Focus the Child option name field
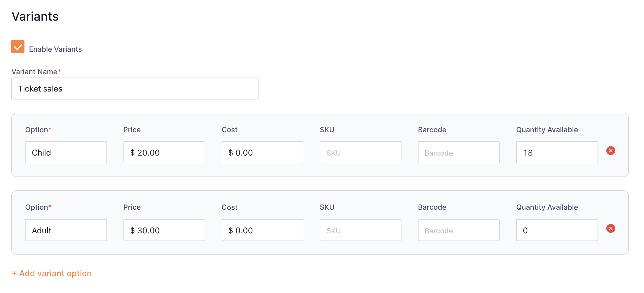 pos(66,152)
